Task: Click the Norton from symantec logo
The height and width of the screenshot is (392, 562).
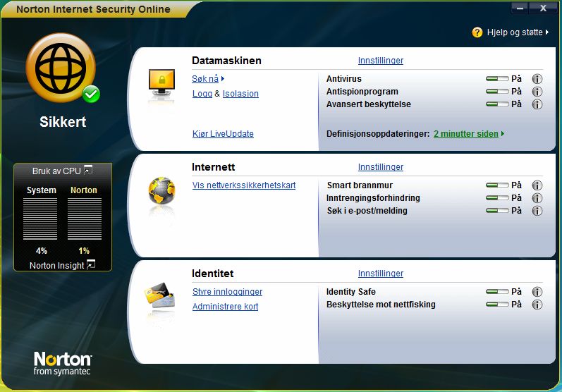Action: click(62, 363)
